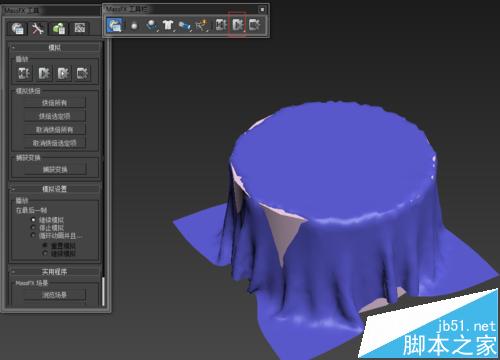Click the 模拟烘焙 group label
Viewport: 500px width, 360px height.
28,91
